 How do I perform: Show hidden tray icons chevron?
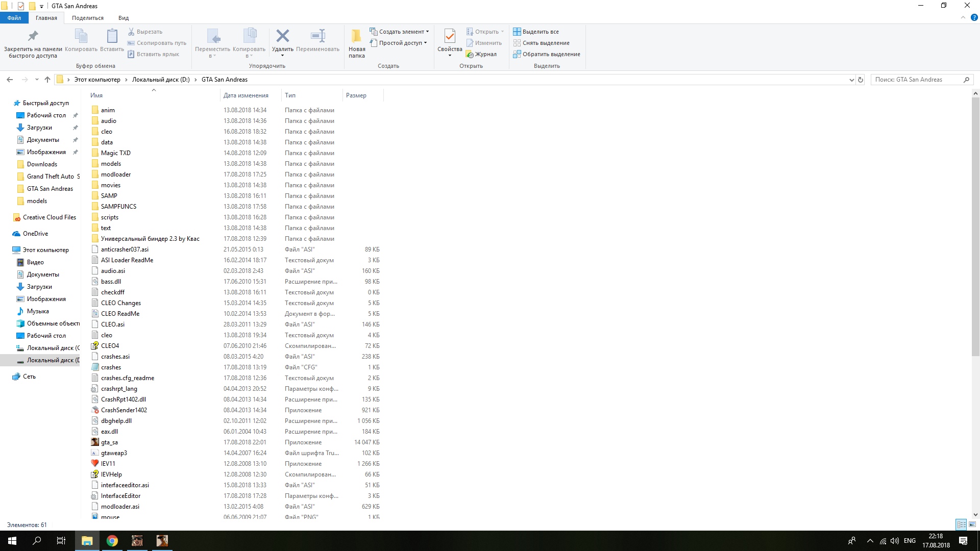(x=870, y=541)
